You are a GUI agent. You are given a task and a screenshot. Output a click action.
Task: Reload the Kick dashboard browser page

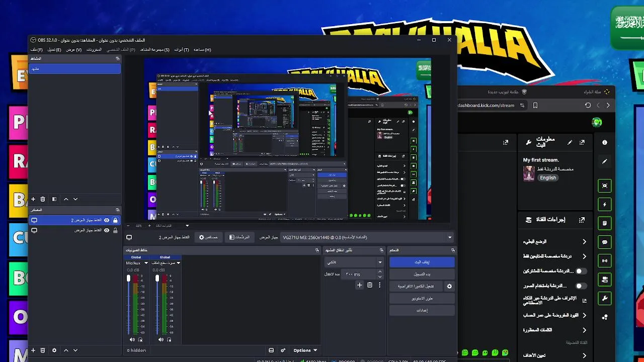(x=588, y=105)
